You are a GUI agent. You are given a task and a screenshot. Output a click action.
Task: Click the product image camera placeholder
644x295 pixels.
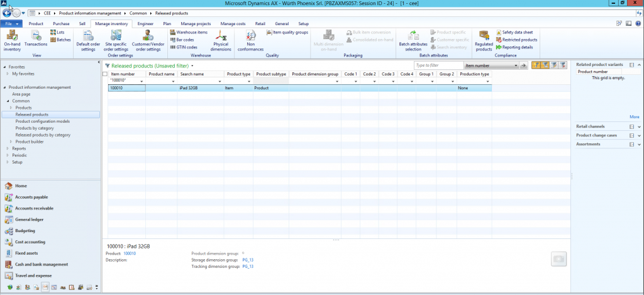point(558,259)
